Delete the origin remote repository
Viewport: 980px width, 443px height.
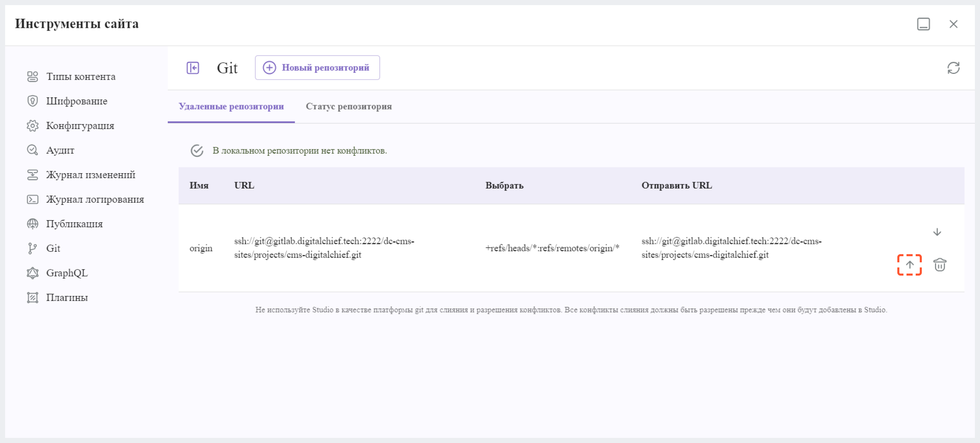(x=939, y=265)
